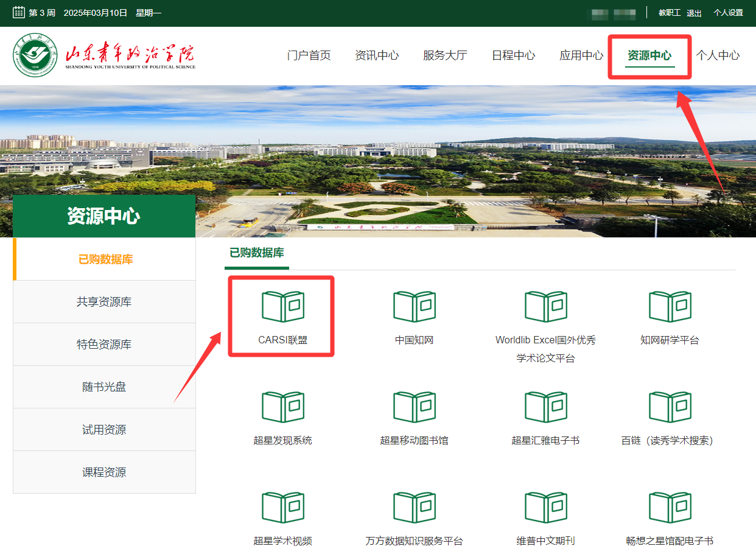Open the CARSI联盟 database book icon
This screenshot has width=756, height=557.
[282, 306]
